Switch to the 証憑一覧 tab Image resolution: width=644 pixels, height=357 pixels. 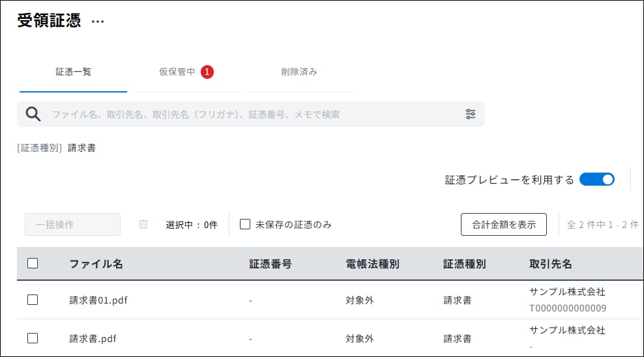(x=73, y=72)
